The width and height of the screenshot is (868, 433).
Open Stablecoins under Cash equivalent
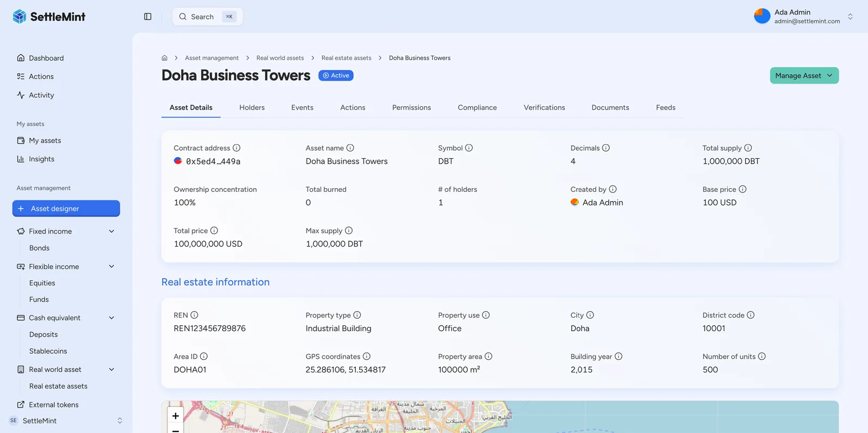(48, 351)
